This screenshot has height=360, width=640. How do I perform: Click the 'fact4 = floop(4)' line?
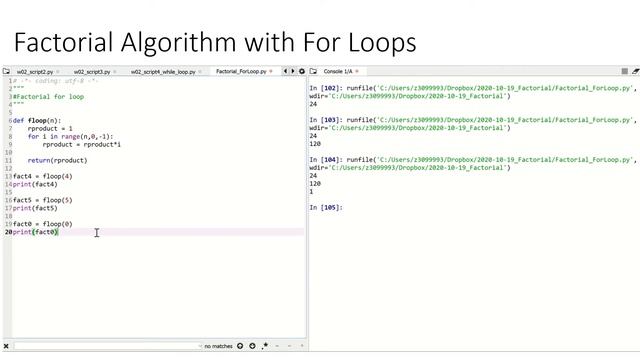click(x=43, y=176)
